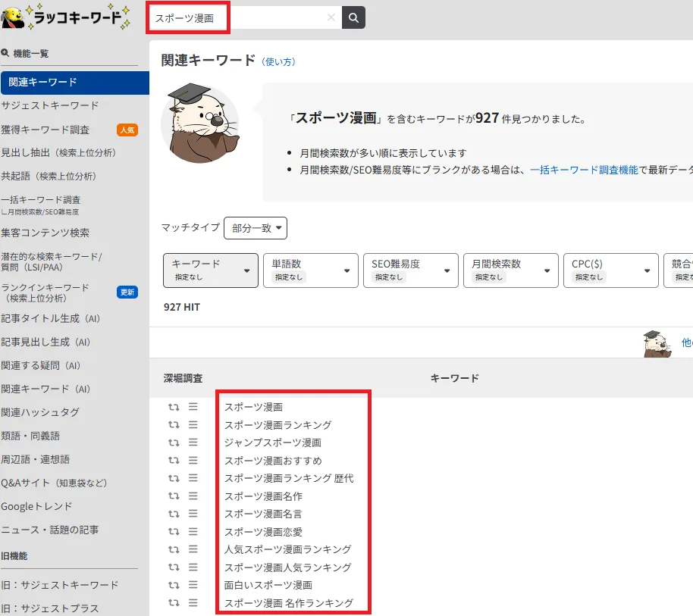Click list icon for スポーツ漫画名言 row

[193, 514]
